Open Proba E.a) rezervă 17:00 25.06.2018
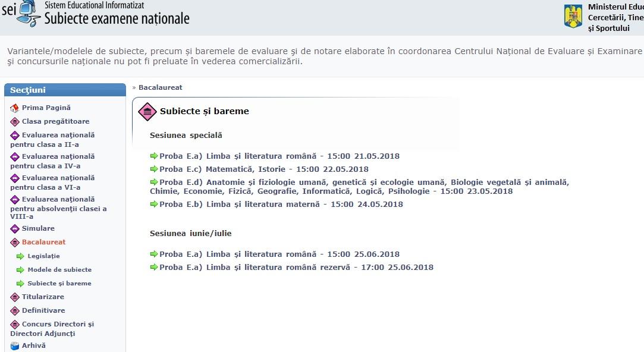This screenshot has height=352, width=644. (x=296, y=268)
